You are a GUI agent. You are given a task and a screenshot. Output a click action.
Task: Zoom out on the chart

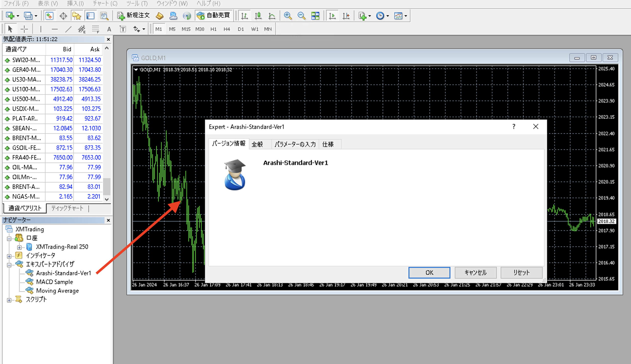click(x=302, y=16)
